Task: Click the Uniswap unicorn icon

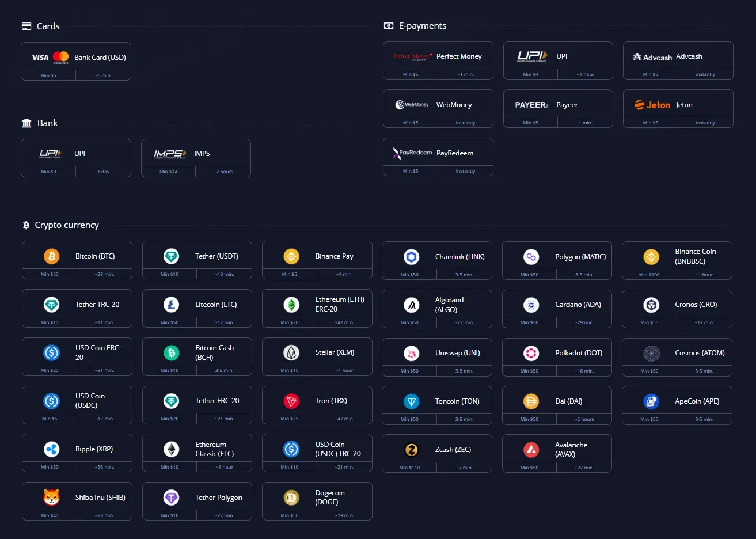Action: (411, 353)
